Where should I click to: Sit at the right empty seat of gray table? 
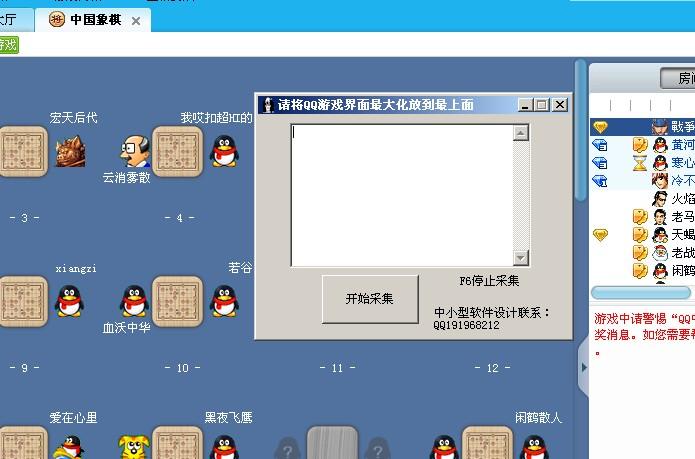tap(378, 448)
